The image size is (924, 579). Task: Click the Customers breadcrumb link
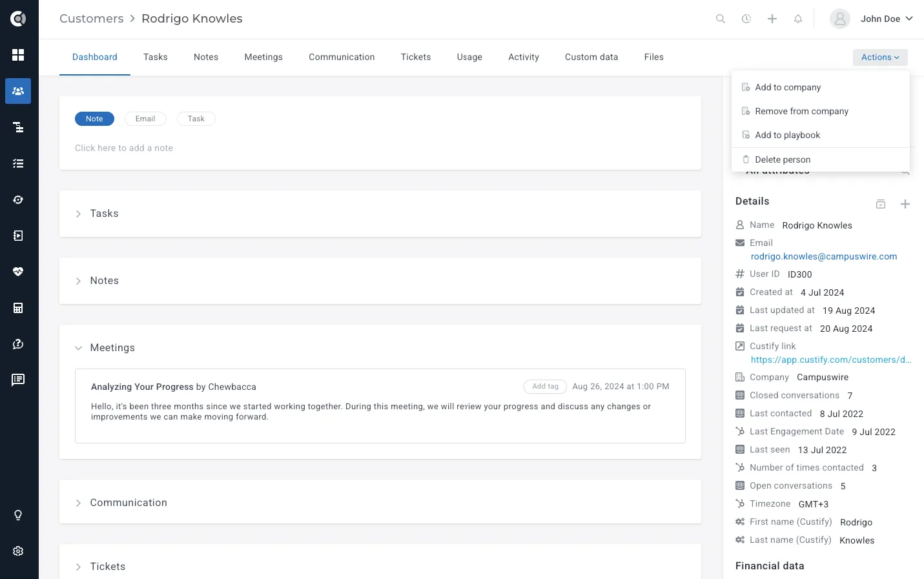point(92,19)
